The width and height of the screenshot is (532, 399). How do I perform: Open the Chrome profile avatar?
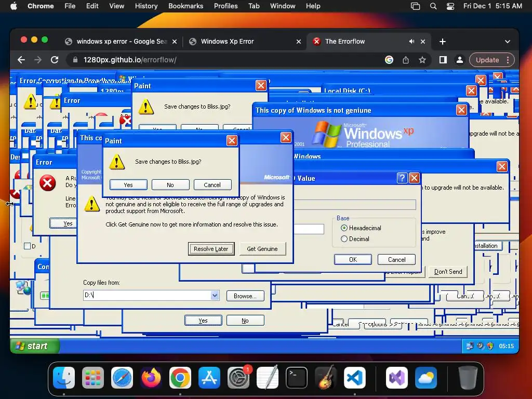tap(459, 60)
